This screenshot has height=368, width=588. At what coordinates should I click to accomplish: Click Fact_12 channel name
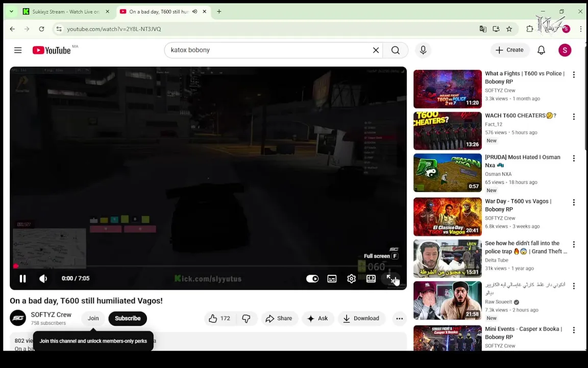pos(494,124)
